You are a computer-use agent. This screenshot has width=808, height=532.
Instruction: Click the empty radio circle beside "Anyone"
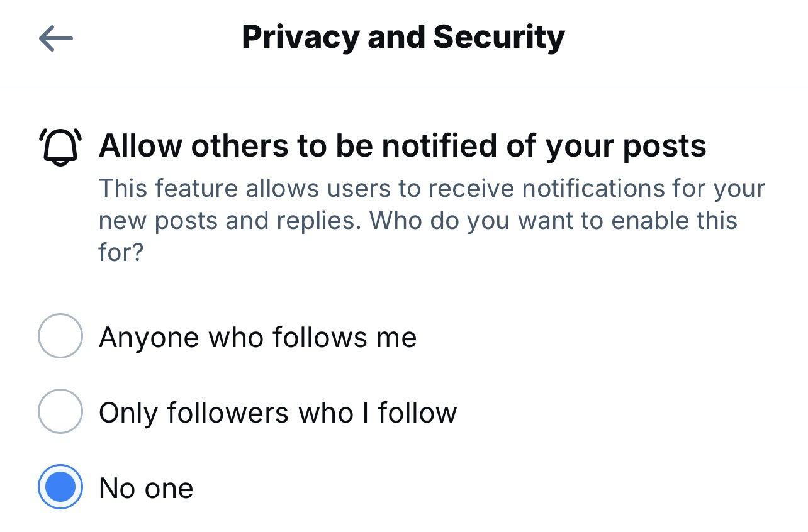[60, 336]
